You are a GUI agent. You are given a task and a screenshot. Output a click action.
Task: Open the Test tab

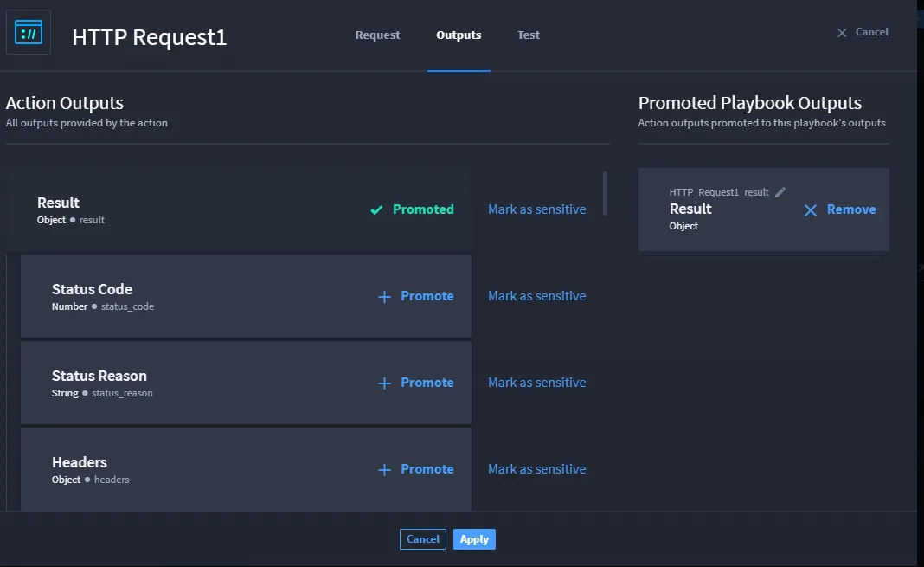[x=529, y=35]
